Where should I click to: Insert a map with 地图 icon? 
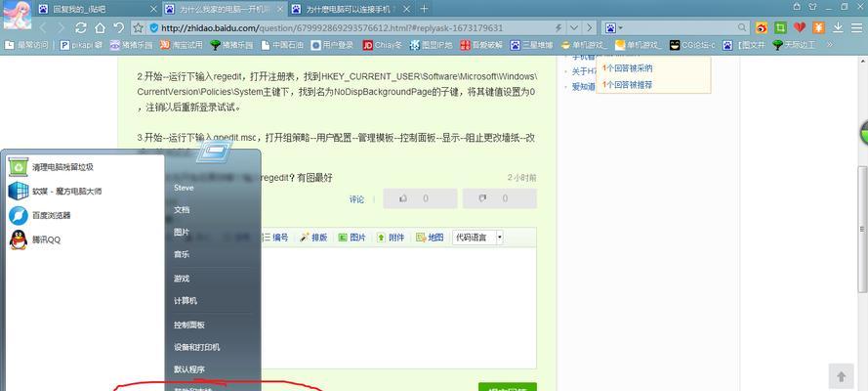(430, 237)
